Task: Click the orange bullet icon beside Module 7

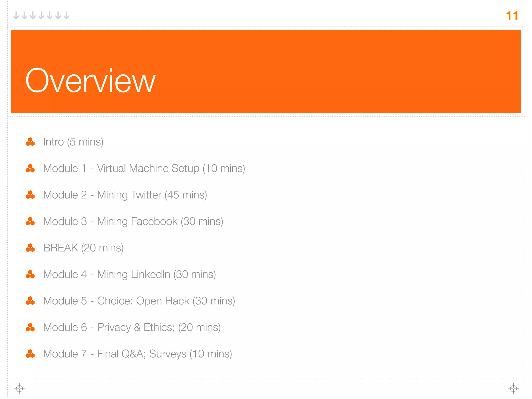Action: (x=30, y=354)
